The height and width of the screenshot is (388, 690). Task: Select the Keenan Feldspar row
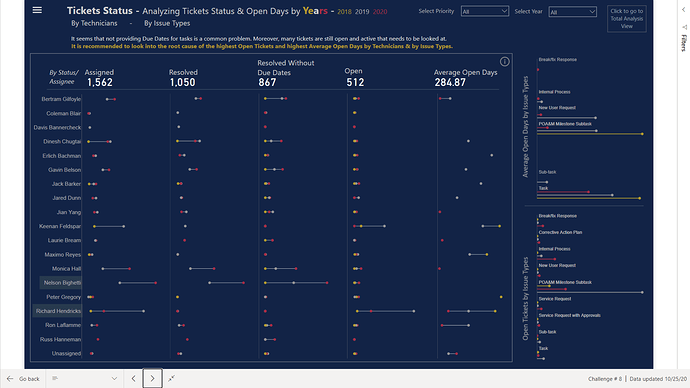pos(60,226)
